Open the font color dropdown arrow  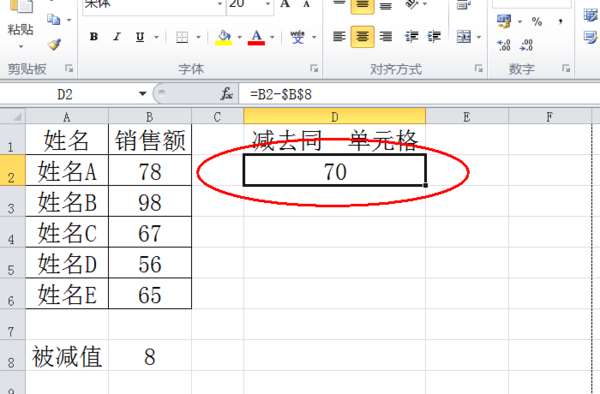(272, 37)
